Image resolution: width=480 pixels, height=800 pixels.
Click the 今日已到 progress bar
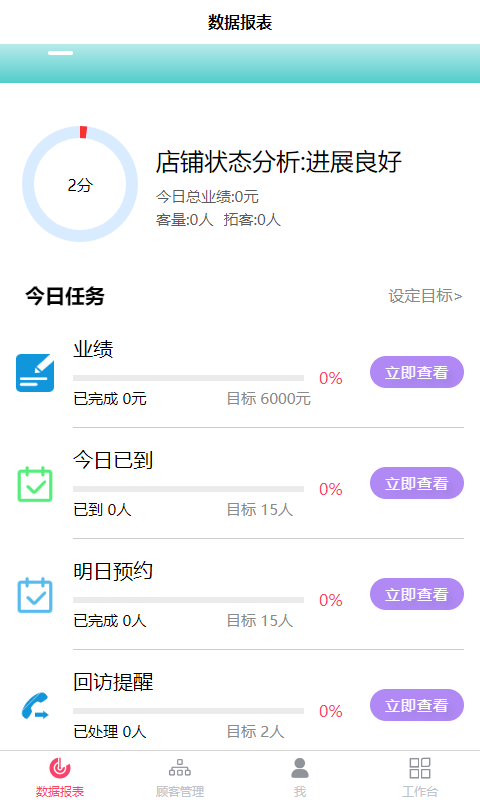188,489
